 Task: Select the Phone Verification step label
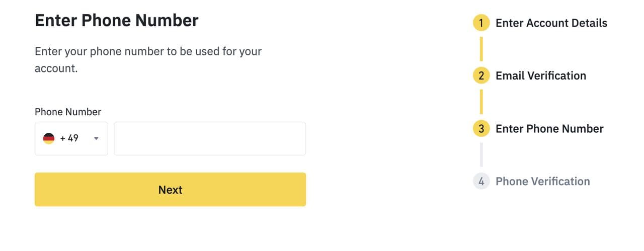(543, 182)
